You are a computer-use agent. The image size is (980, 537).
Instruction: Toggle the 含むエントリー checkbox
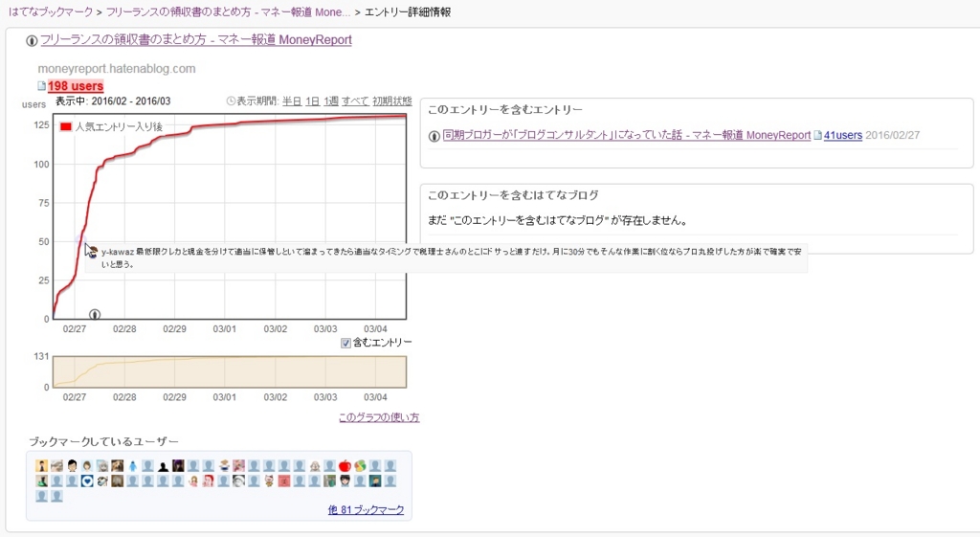(x=345, y=344)
